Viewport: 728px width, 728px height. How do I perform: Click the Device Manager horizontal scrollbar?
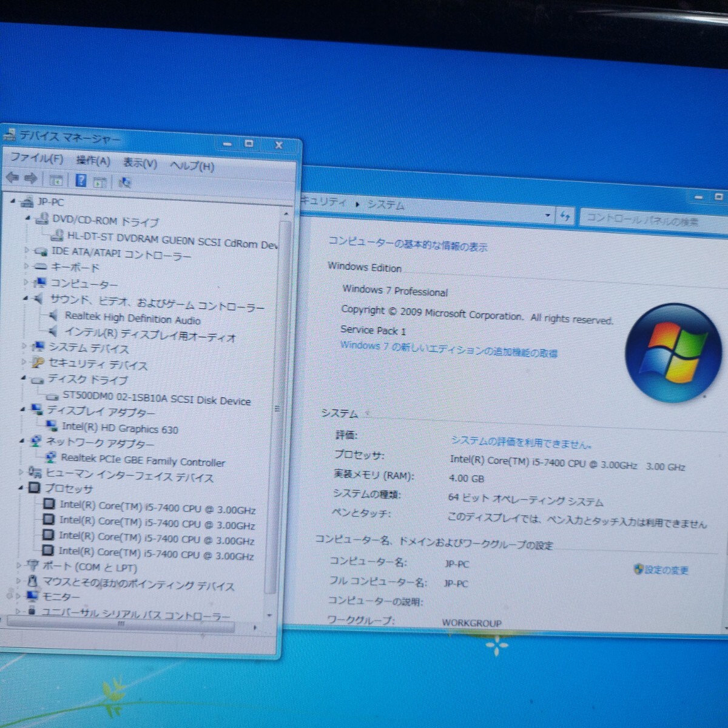[121, 624]
